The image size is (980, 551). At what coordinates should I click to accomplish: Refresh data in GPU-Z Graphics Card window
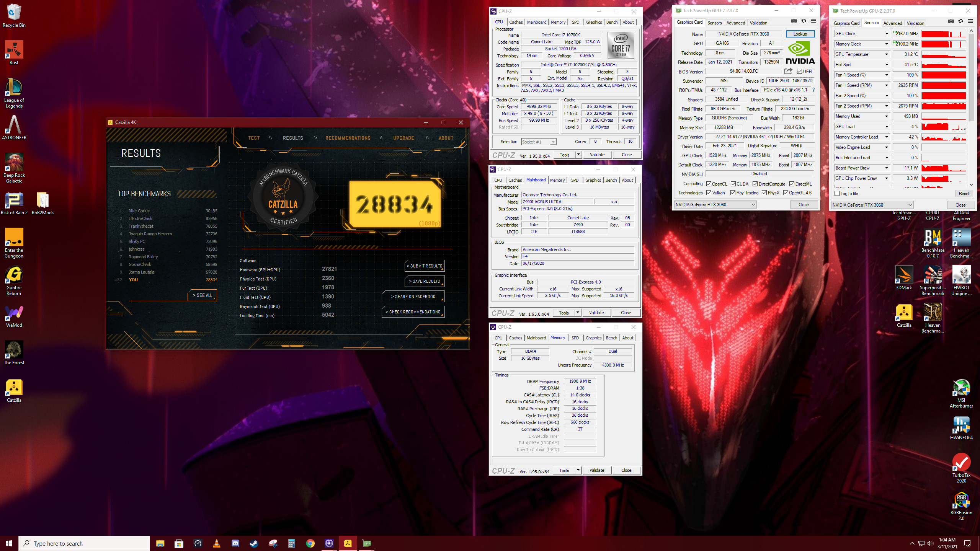click(804, 21)
